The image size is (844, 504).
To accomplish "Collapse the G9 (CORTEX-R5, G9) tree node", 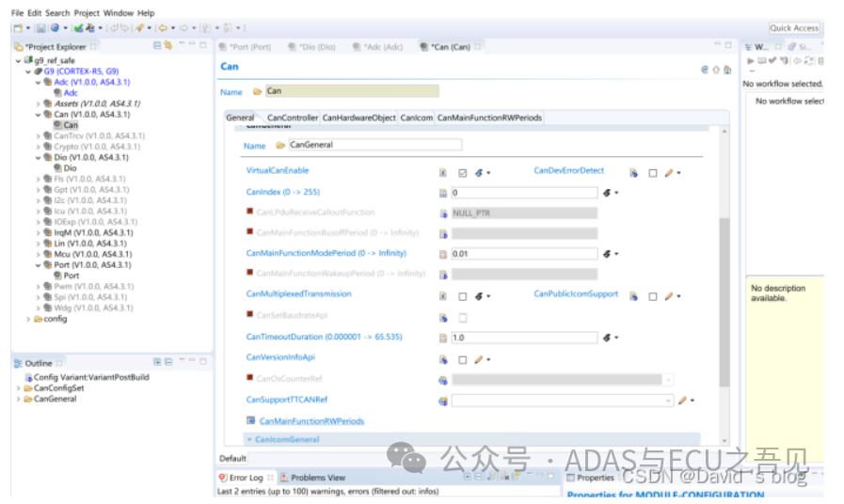I will click(x=28, y=71).
